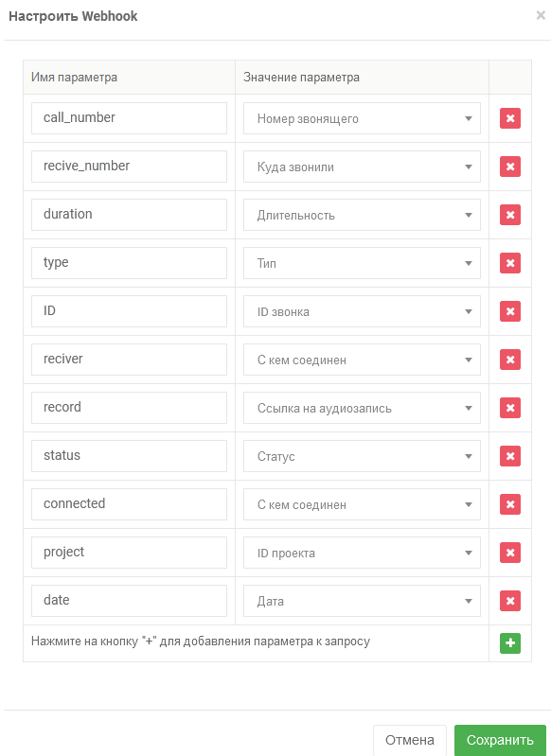Add new parameter with green plus button

pos(510,643)
